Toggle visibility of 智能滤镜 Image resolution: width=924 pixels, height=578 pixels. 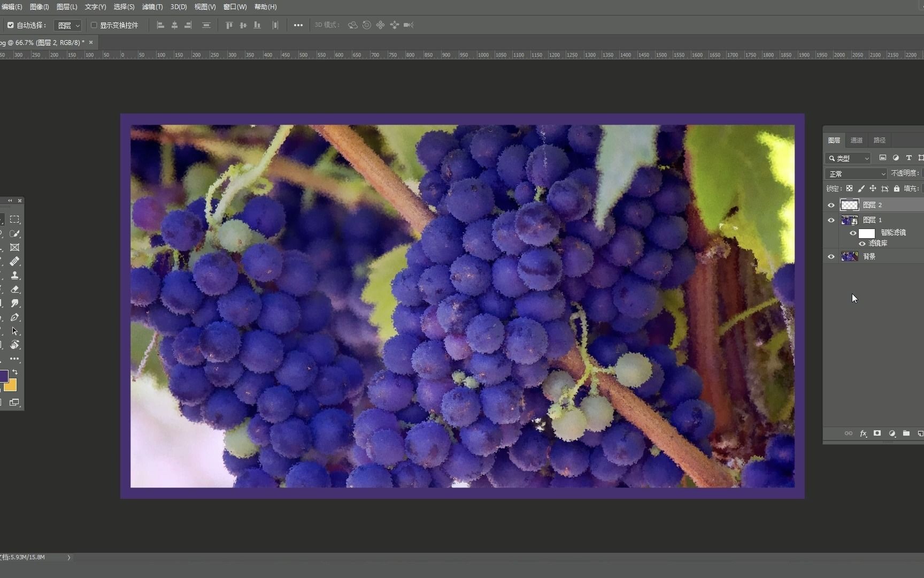tap(854, 233)
